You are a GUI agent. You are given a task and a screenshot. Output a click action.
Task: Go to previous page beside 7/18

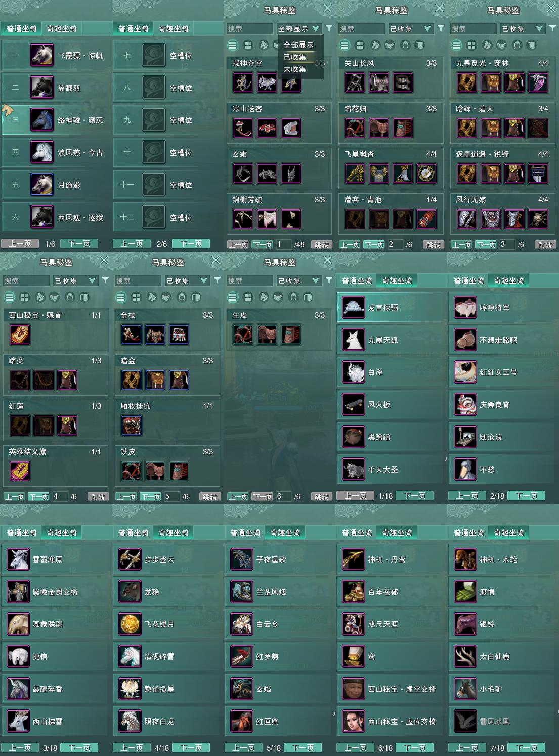[467, 748]
